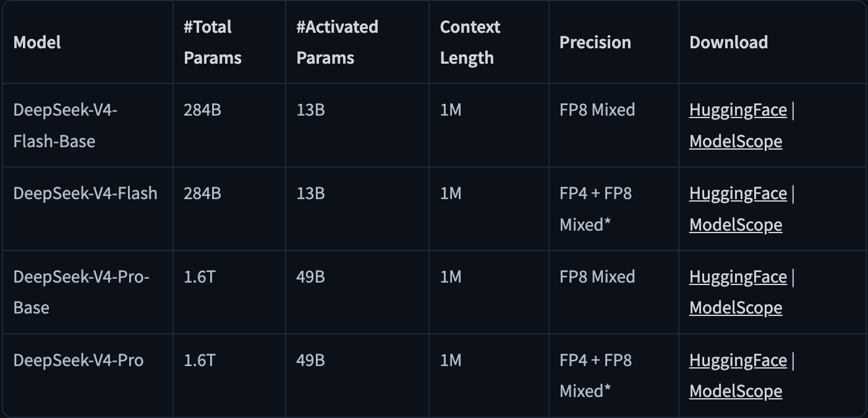868x418 pixels.
Task: Click the Download column header
Action: pyautogui.click(x=729, y=43)
